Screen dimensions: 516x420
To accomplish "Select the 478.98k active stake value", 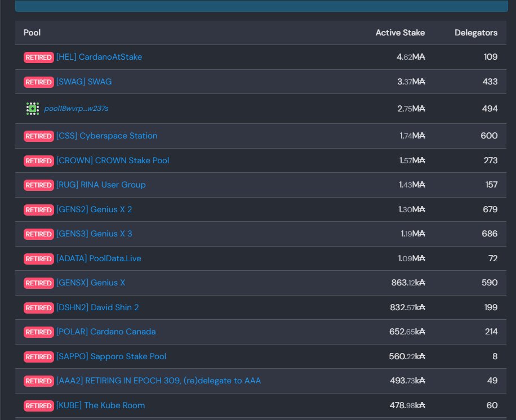I will tap(407, 405).
